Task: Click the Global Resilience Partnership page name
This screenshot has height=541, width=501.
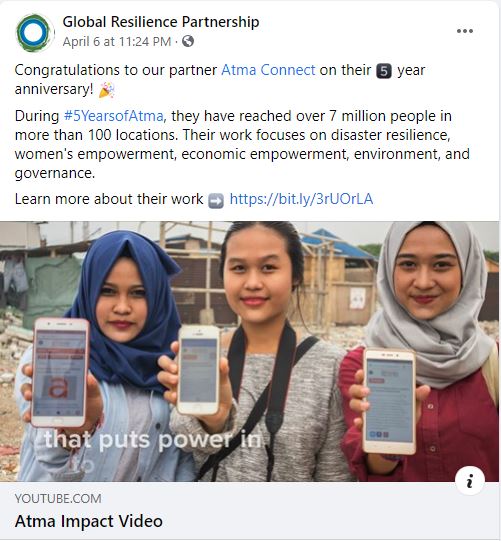Action: (x=161, y=22)
